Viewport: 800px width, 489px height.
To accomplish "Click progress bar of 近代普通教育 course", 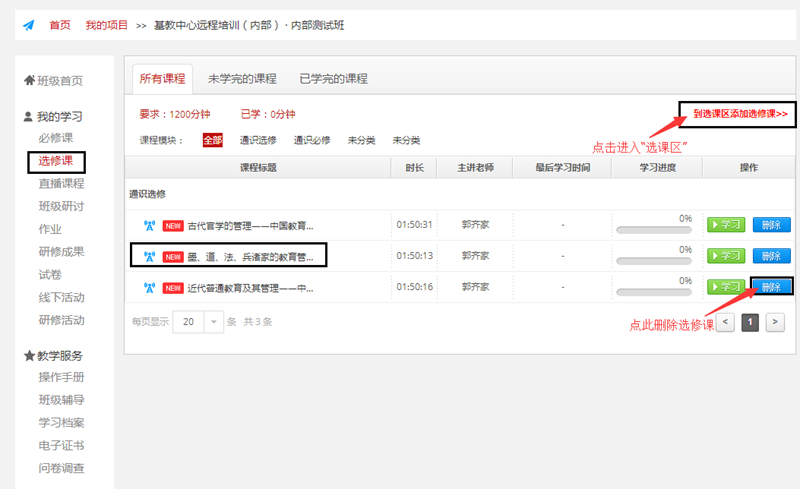I will click(654, 292).
